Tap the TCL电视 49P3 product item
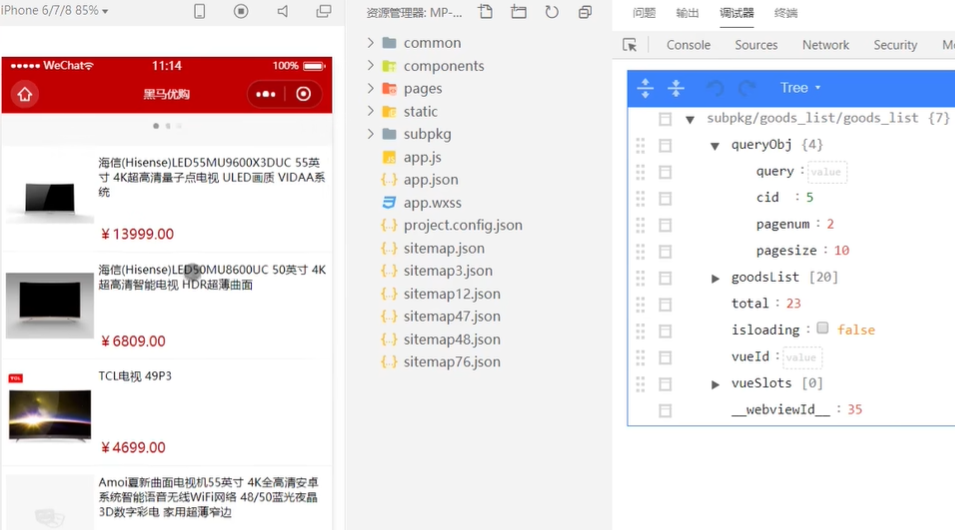Viewport: 955px width, 530px height. (166, 412)
